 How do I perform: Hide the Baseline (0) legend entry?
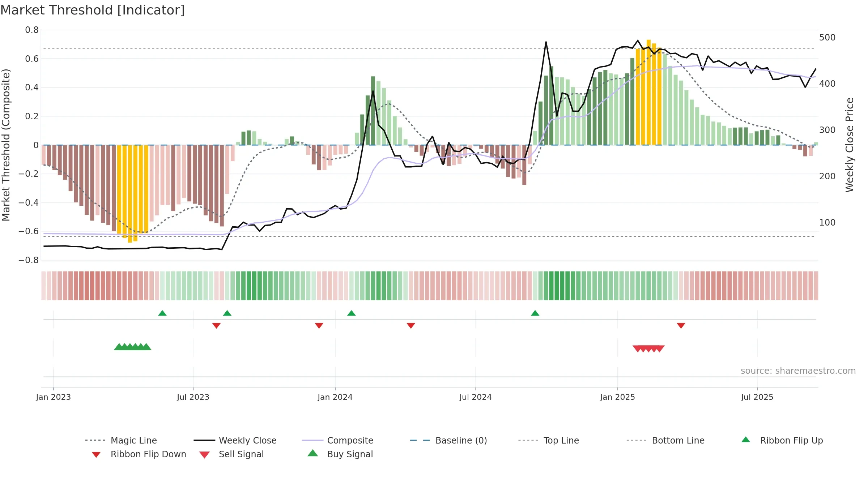(x=448, y=440)
